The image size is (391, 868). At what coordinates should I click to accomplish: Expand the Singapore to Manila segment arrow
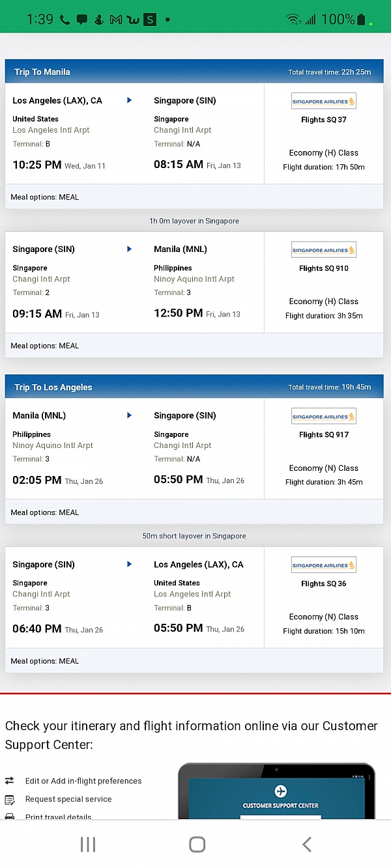click(129, 248)
